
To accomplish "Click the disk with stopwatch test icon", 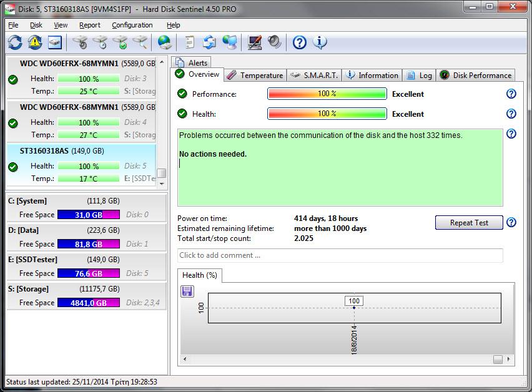I will point(81,42).
